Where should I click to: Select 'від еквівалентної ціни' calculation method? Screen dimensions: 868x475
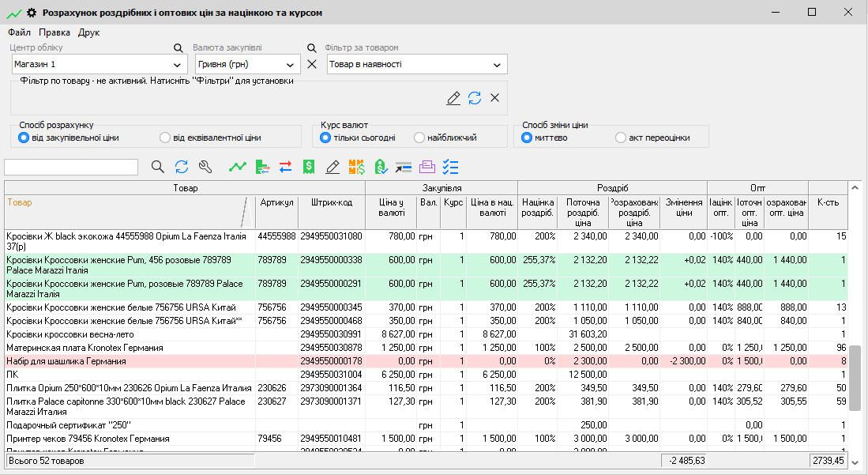tap(165, 138)
